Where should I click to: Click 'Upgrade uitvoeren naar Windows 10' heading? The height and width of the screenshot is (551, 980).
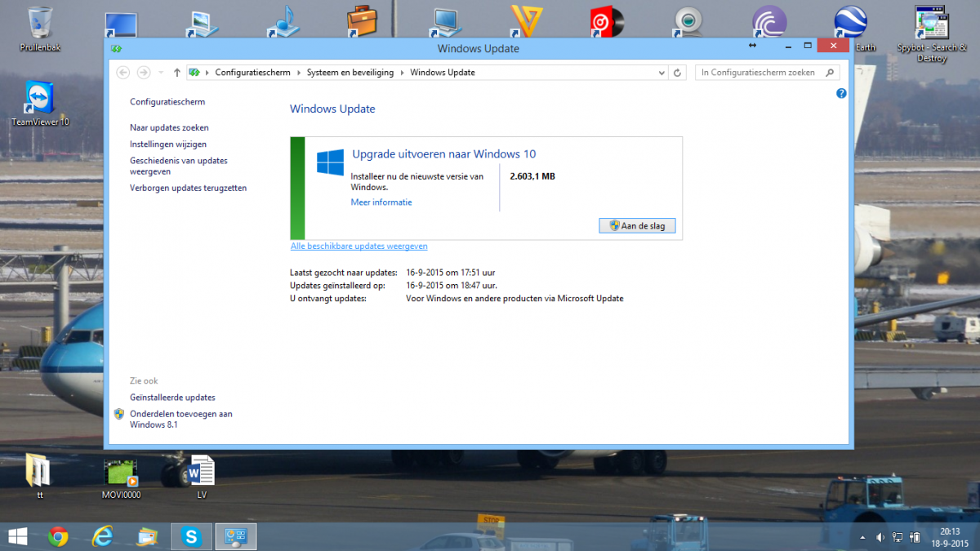pos(443,154)
